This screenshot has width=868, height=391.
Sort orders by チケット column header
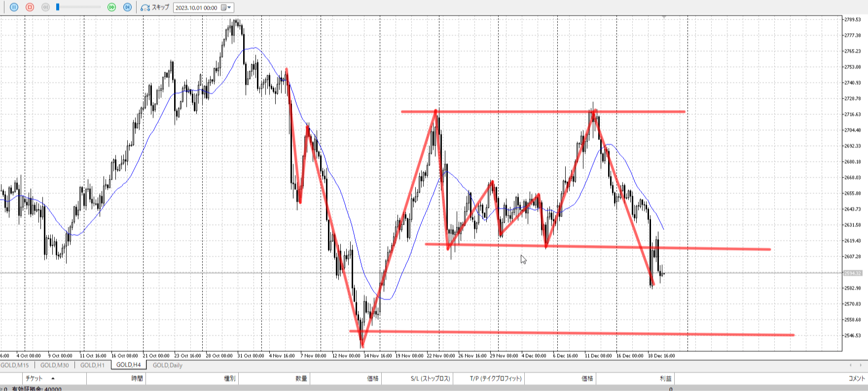point(35,379)
